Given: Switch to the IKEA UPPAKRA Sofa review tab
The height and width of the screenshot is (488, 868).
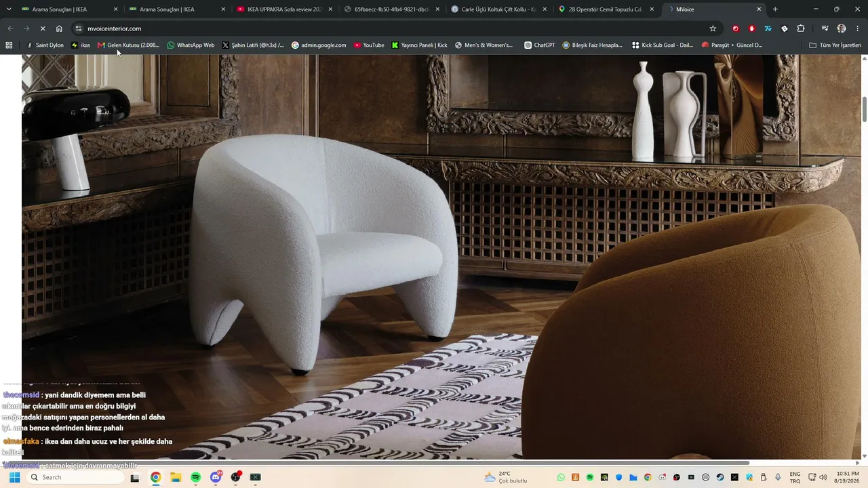Looking at the screenshot, I should (284, 9).
